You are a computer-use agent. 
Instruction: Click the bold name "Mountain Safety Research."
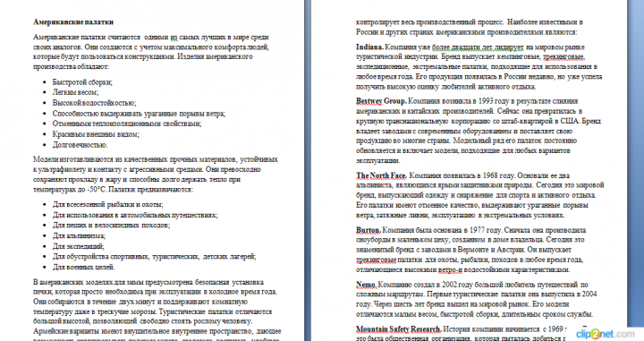coord(399,329)
